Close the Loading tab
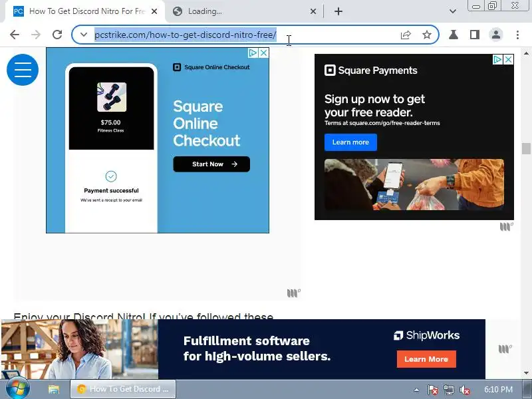The image size is (532, 399). [x=313, y=11]
